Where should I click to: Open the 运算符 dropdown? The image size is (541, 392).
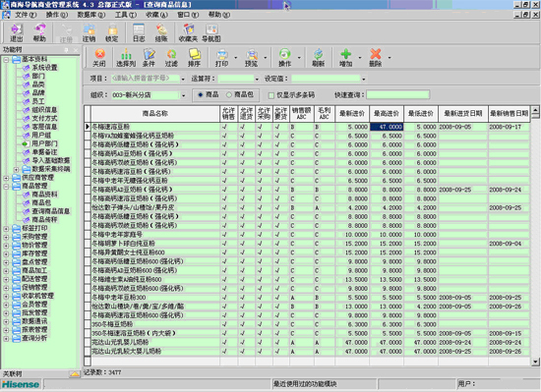click(x=257, y=79)
